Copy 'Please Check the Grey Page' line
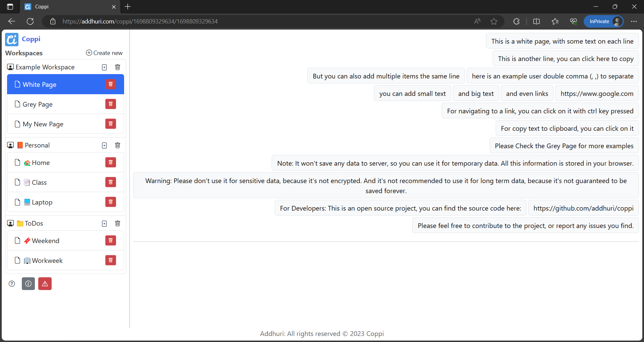644x342 pixels. [564, 146]
